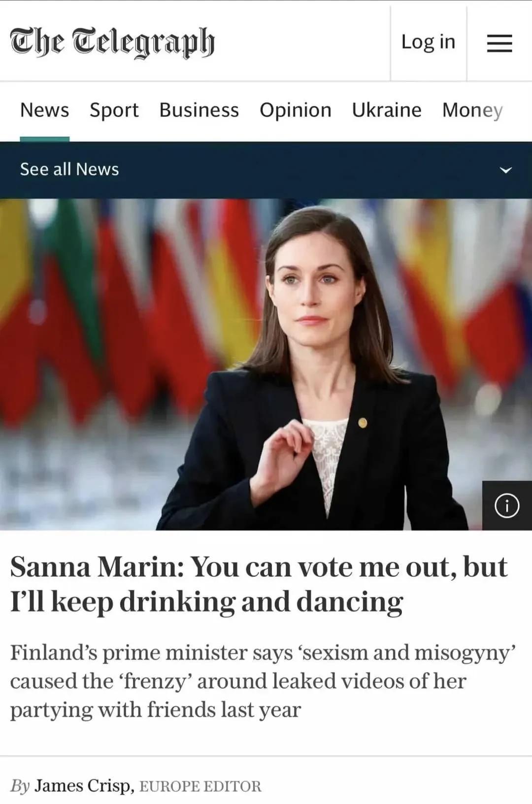Open the hamburger menu
Screen dimensions: 532x804
(499, 43)
